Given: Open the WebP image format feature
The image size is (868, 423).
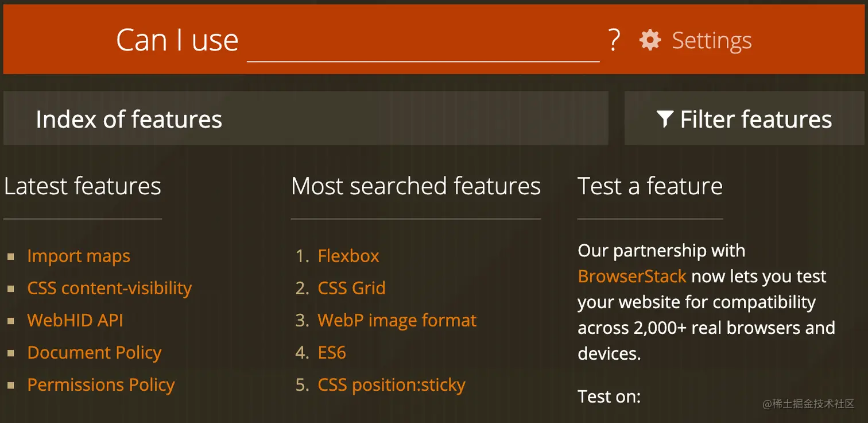Looking at the screenshot, I should pos(397,321).
